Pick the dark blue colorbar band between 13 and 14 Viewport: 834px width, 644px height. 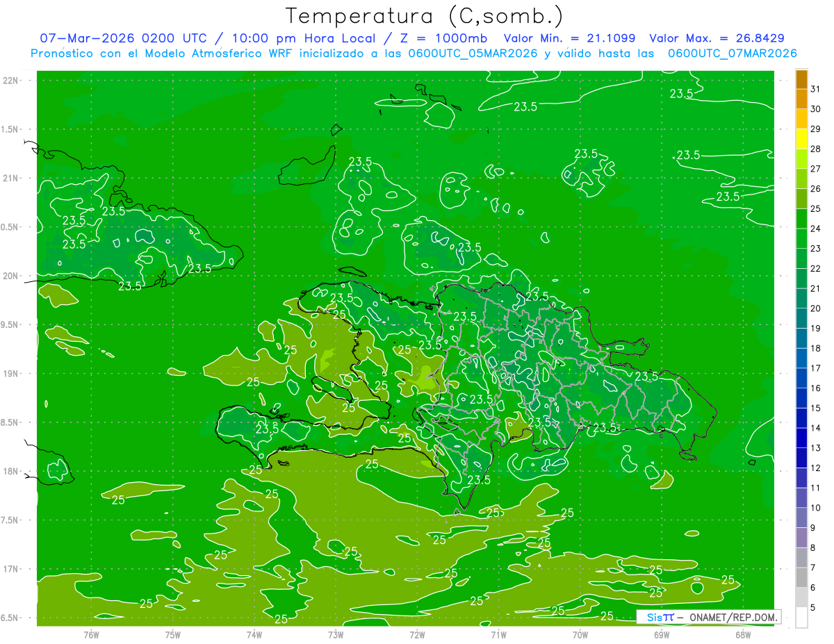pos(801,438)
